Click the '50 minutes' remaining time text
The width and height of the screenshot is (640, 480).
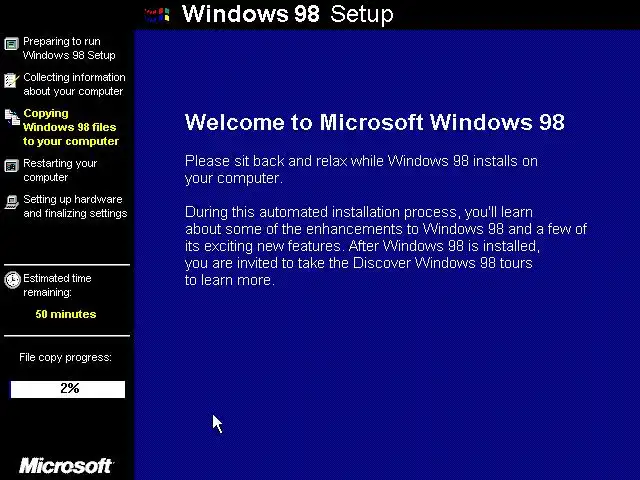(x=66, y=314)
